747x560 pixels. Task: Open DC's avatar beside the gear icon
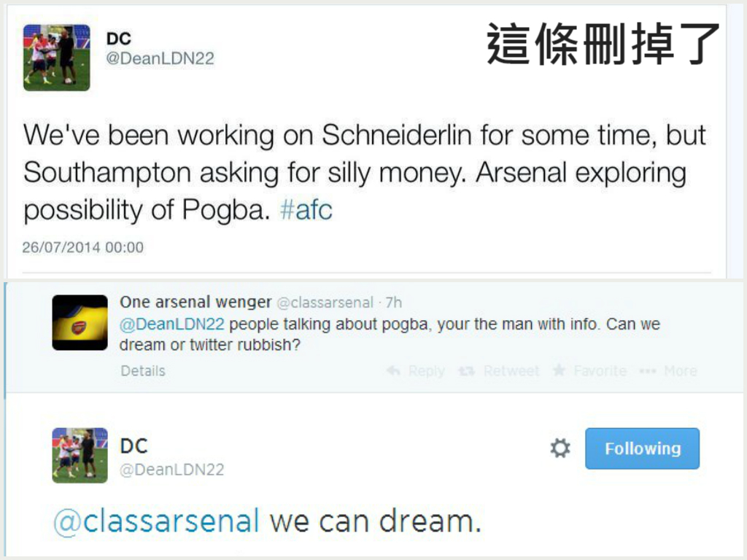(80, 455)
